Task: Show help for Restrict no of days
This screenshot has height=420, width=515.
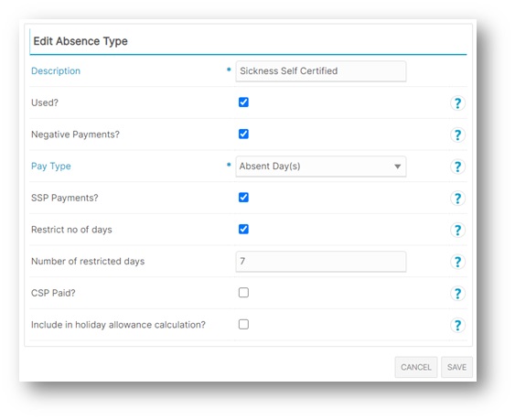Action: pyautogui.click(x=457, y=230)
